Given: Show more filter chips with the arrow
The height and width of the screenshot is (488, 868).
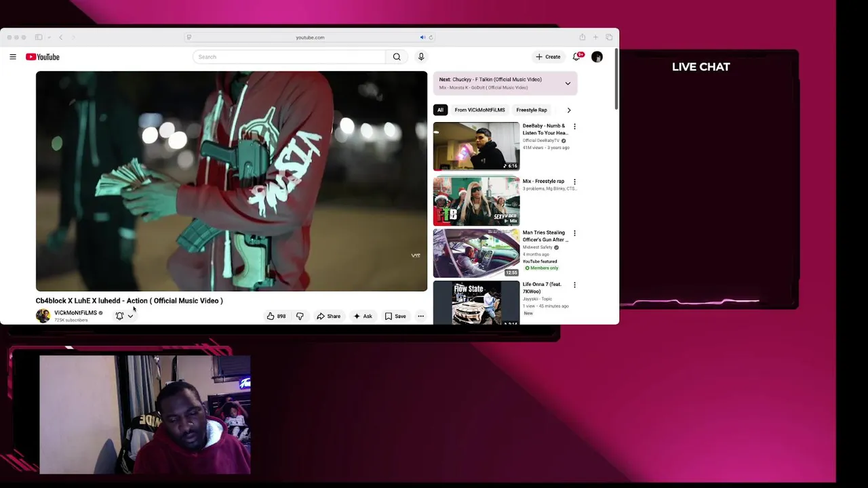Looking at the screenshot, I should [569, 110].
